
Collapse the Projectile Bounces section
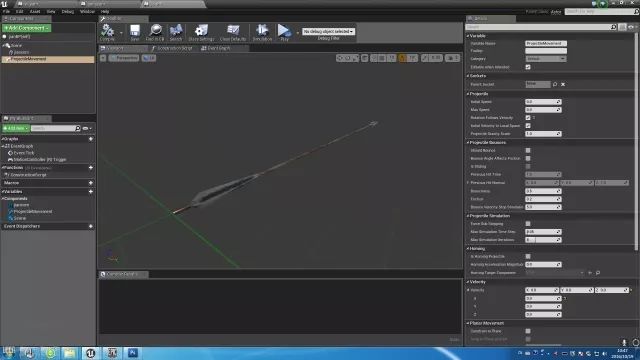[468, 142]
